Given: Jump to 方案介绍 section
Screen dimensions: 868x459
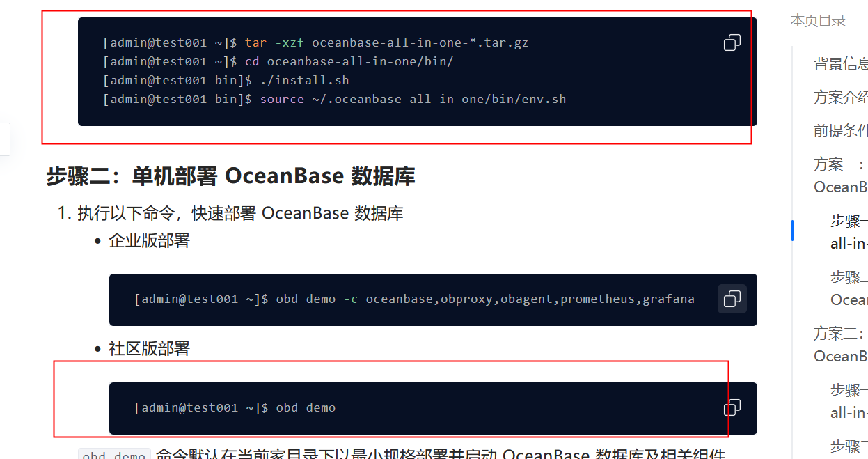Looking at the screenshot, I should (840, 98).
